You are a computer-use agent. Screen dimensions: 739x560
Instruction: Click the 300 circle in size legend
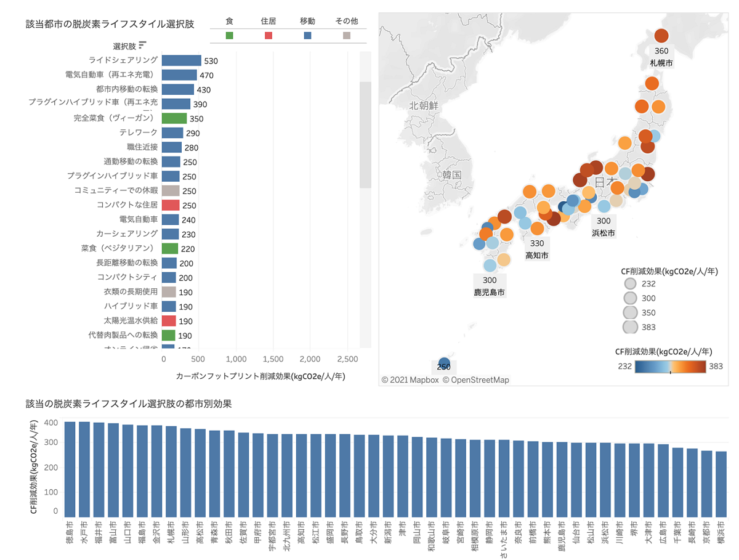click(x=630, y=298)
